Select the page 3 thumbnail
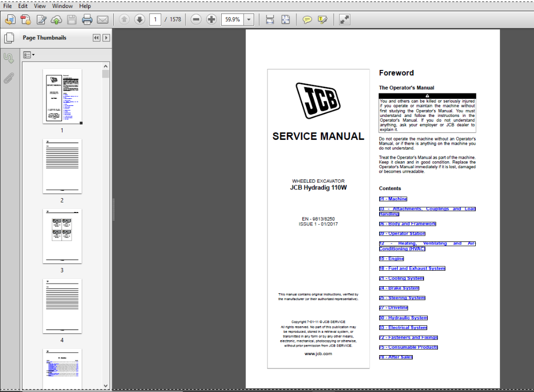 coord(62,236)
